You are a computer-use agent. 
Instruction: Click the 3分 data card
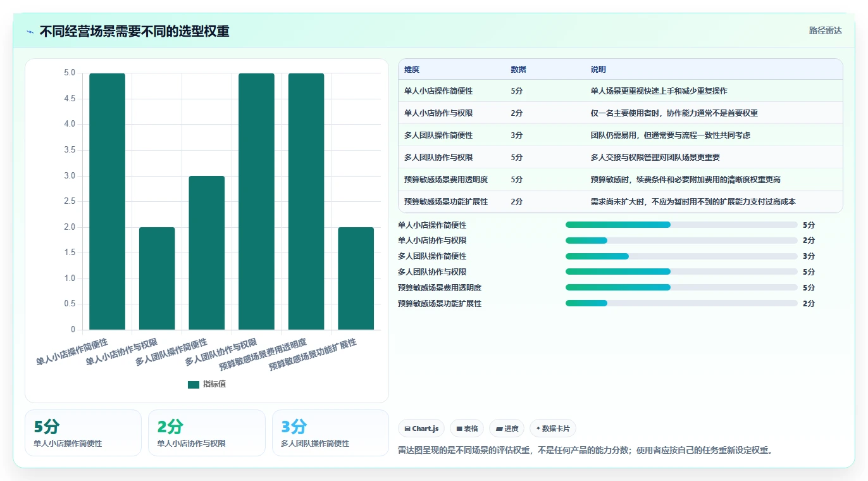click(330, 433)
